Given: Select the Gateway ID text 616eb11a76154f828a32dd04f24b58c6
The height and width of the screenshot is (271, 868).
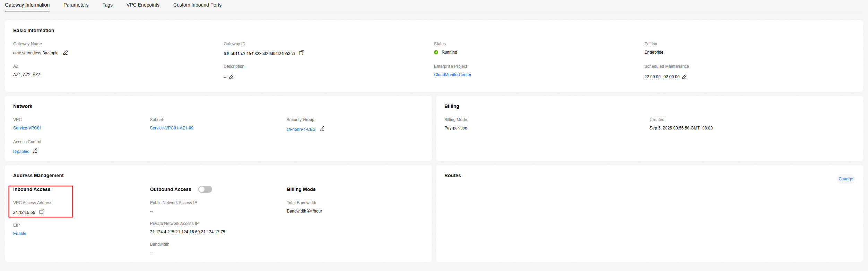Looking at the screenshot, I should [x=259, y=54].
